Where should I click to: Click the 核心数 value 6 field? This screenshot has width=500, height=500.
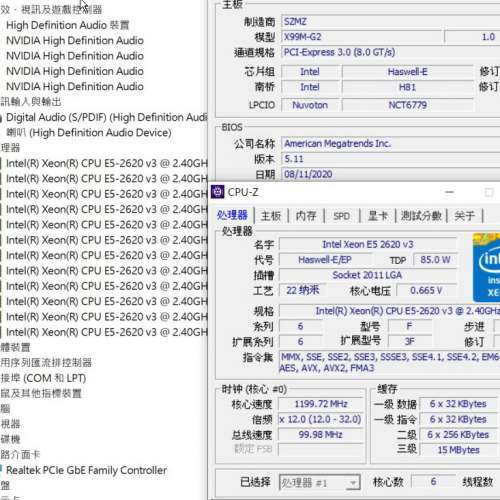434,482
